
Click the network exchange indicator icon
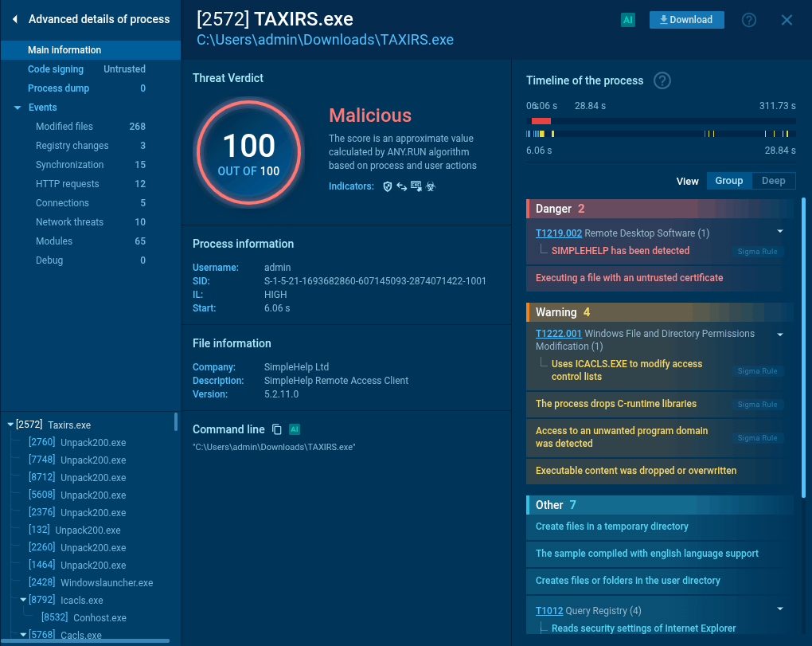point(402,186)
